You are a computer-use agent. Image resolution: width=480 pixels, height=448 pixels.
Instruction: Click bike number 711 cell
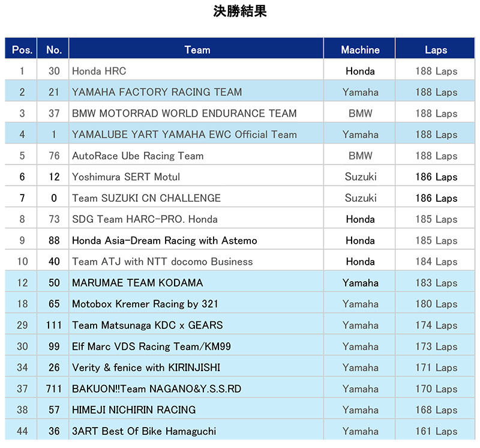point(53,388)
